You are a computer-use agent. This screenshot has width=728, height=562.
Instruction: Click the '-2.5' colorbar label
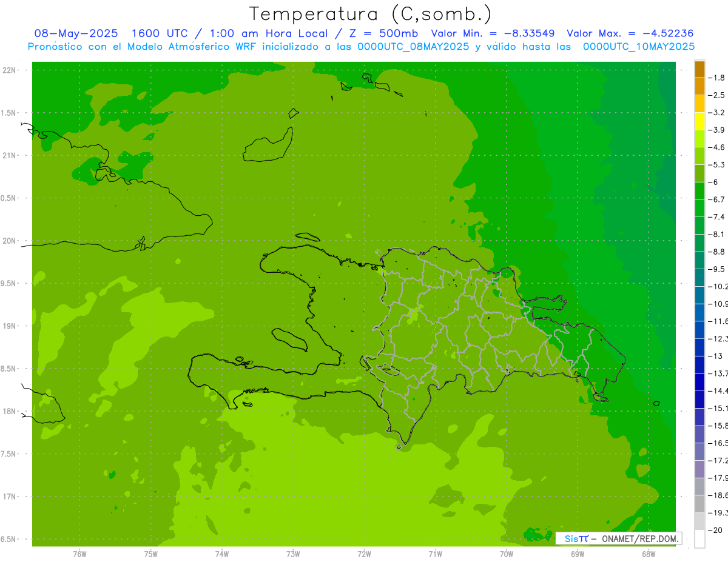pos(718,95)
